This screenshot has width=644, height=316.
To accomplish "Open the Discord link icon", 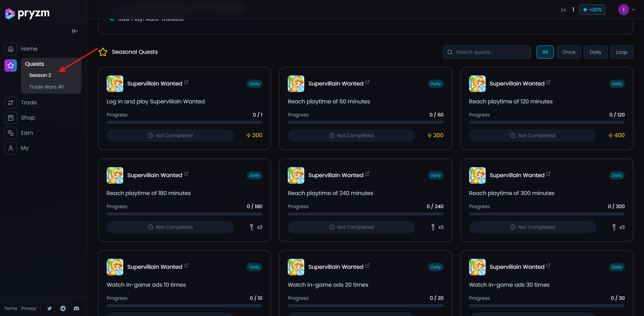I will tap(76, 308).
